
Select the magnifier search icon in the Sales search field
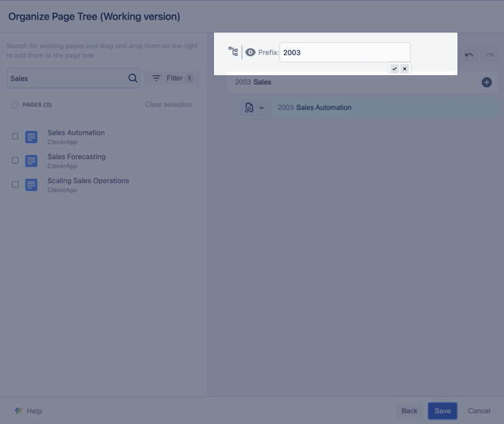point(132,77)
